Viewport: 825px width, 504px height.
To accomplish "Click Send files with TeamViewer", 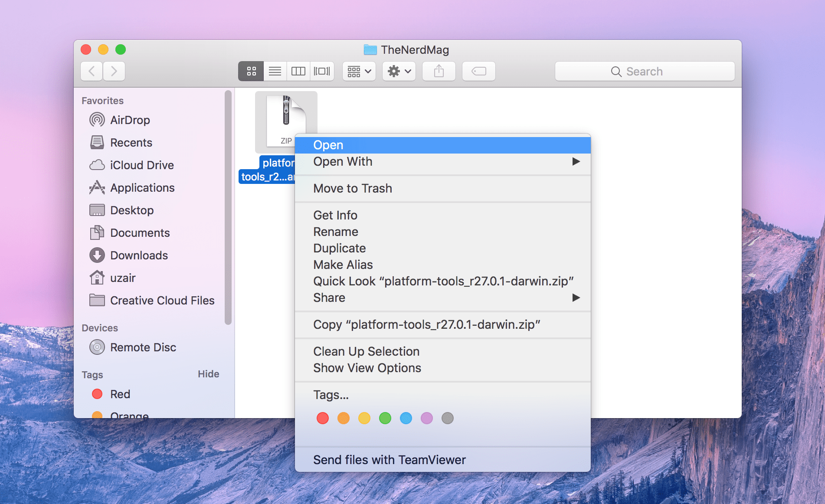I will 389,460.
